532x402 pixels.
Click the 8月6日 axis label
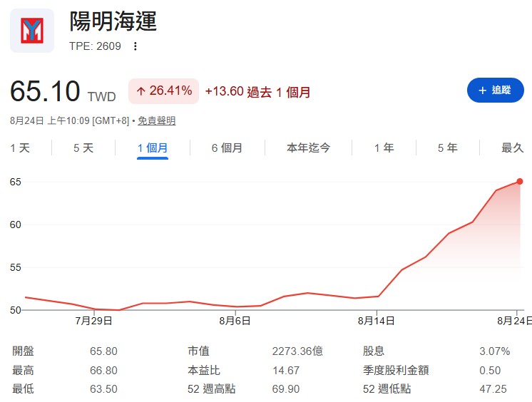point(235,321)
